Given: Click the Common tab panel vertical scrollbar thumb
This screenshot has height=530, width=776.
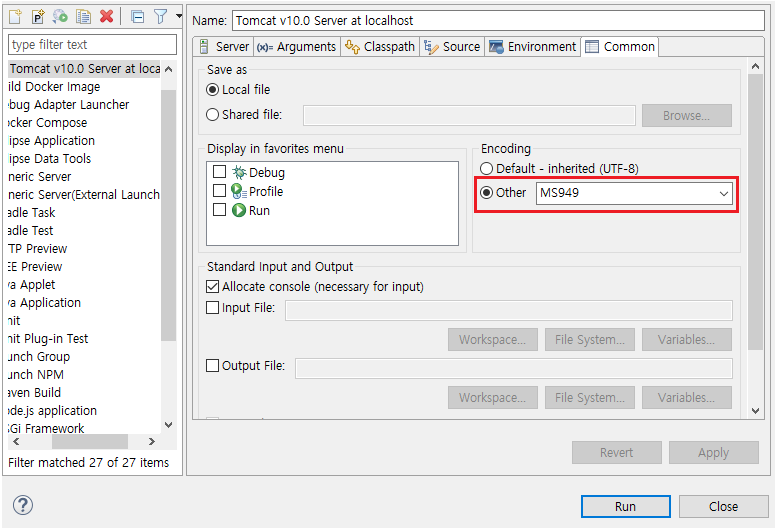Looking at the screenshot, I should tap(755, 212).
